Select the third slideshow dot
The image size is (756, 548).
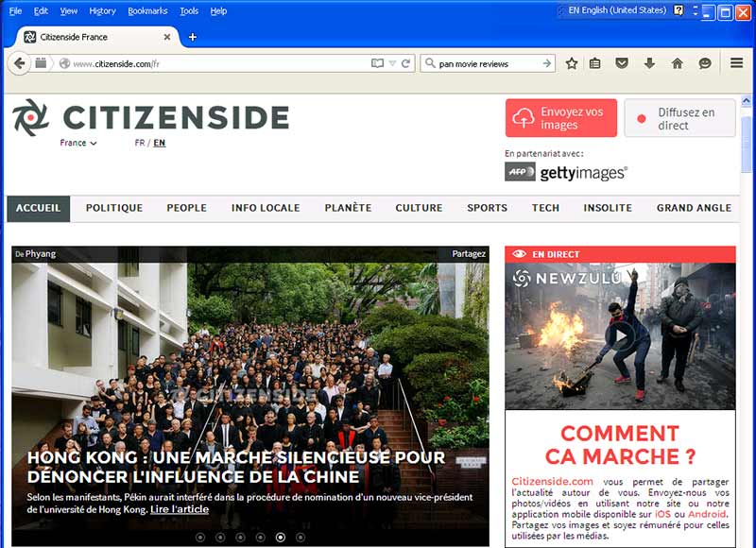[x=241, y=537]
